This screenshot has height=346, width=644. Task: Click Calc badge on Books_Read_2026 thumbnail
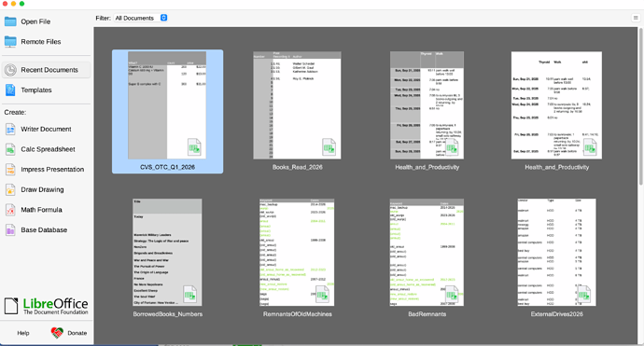coord(329,147)
